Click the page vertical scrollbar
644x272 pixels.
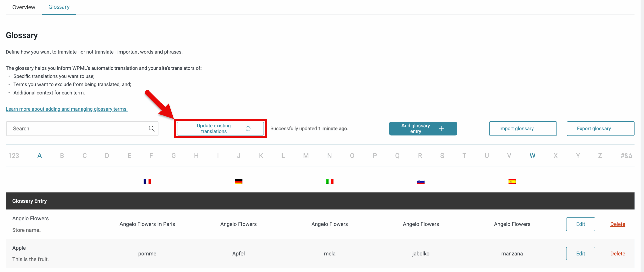tap(642, 136)
